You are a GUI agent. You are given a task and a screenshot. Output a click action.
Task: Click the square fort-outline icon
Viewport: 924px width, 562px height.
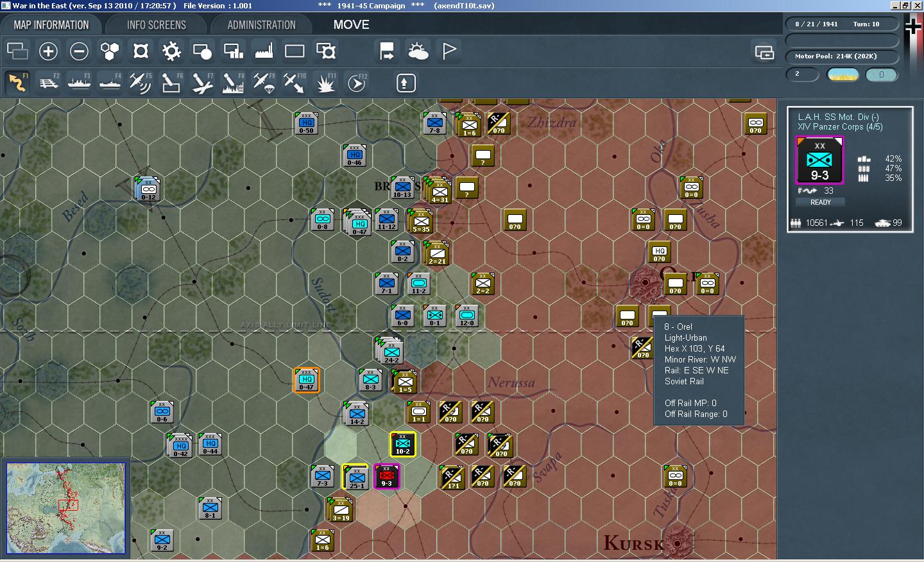141,51
